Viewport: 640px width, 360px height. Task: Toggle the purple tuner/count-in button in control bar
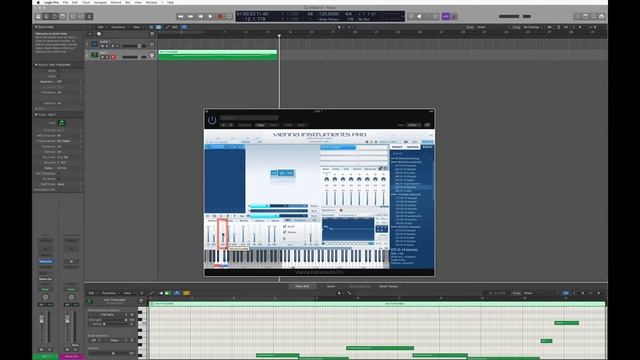[446, 16]
